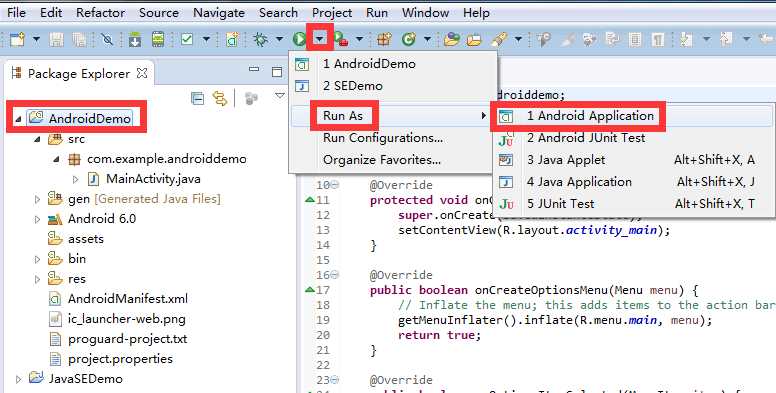
Task: Toggle code folding at line 23
Action: [x=335, y=380]
